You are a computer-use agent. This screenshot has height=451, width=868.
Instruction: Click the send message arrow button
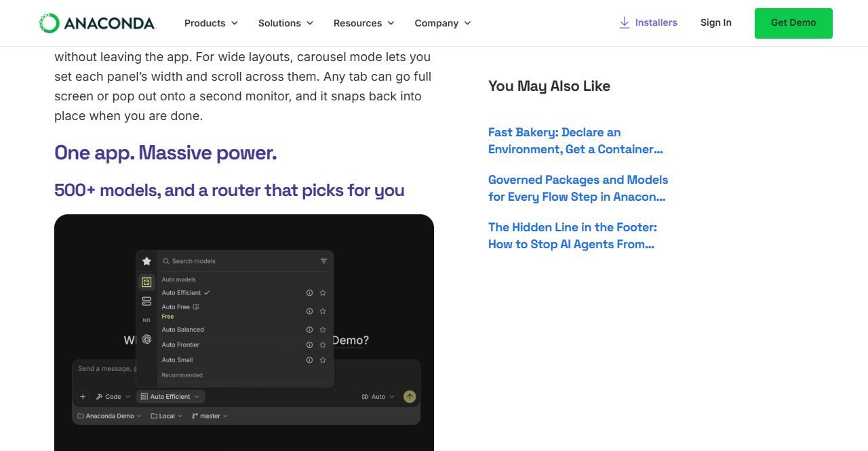pos(410,397)
